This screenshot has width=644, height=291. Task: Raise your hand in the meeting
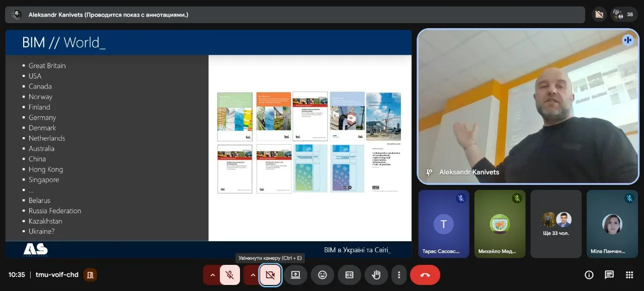click(x=376, y=275)
